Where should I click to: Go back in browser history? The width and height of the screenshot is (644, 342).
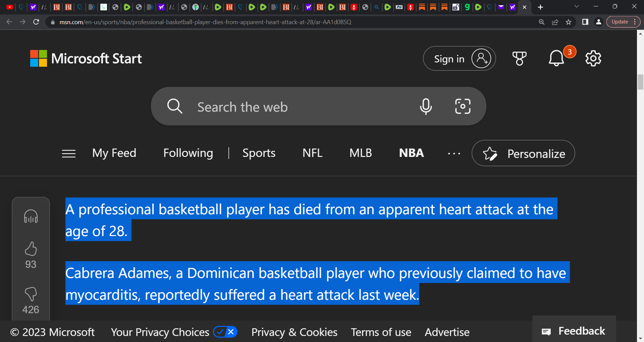coord(9,22)
